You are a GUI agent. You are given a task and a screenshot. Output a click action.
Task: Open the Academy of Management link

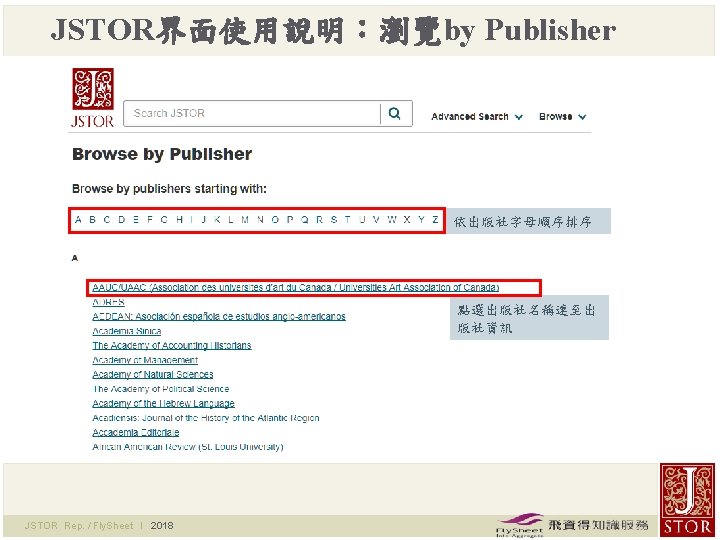pyautogui.click(x=145, y=360)
